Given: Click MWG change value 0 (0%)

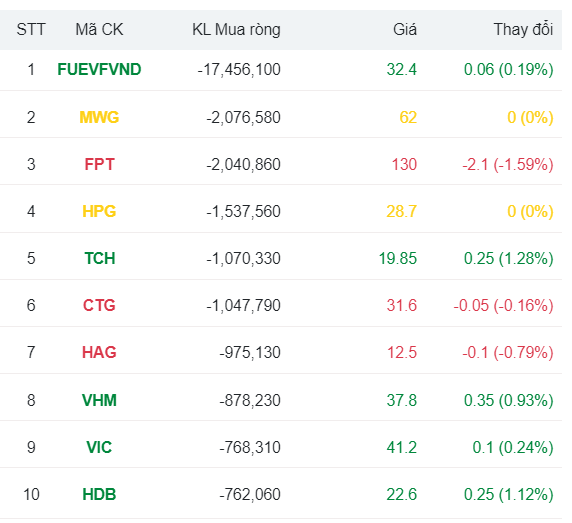Looking at the screenshot, I should click(530, 117).
